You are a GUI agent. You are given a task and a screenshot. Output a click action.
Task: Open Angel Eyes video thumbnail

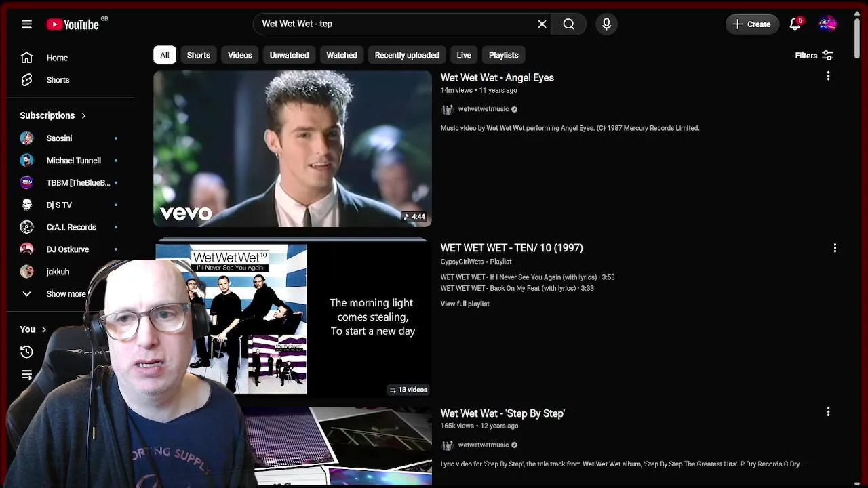point(292,148)
